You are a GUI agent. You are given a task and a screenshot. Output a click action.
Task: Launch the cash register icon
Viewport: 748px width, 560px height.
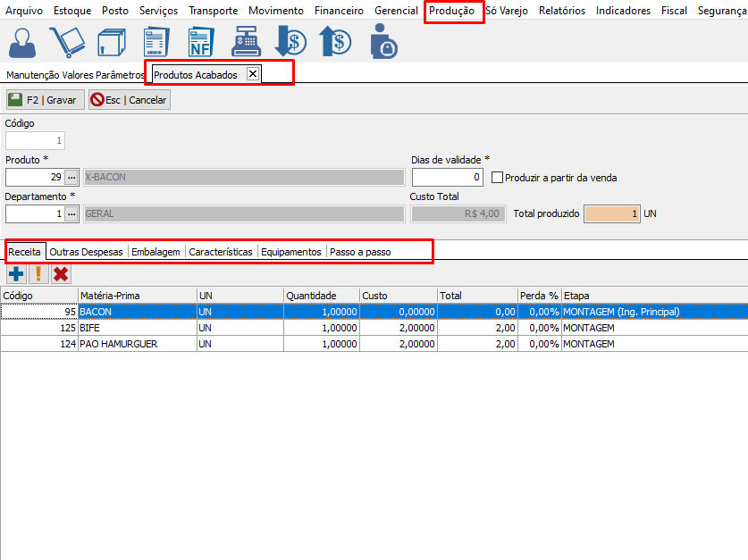(x=245, y=42)
